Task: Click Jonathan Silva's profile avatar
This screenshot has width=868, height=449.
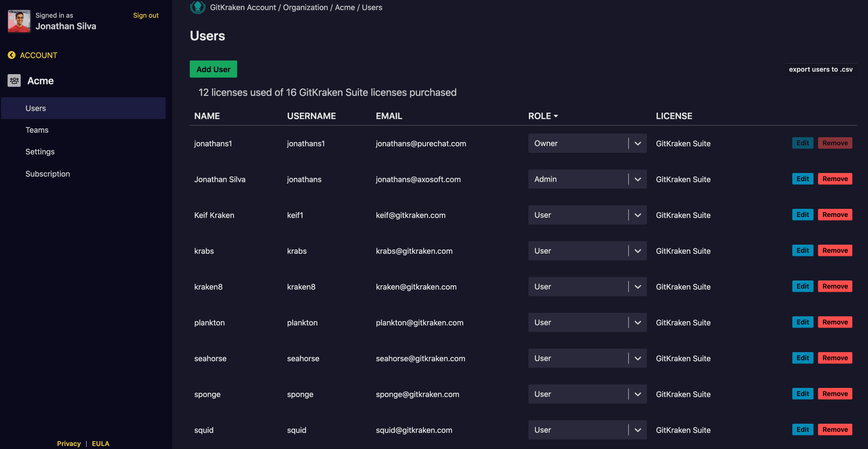Action: (19, 21)
